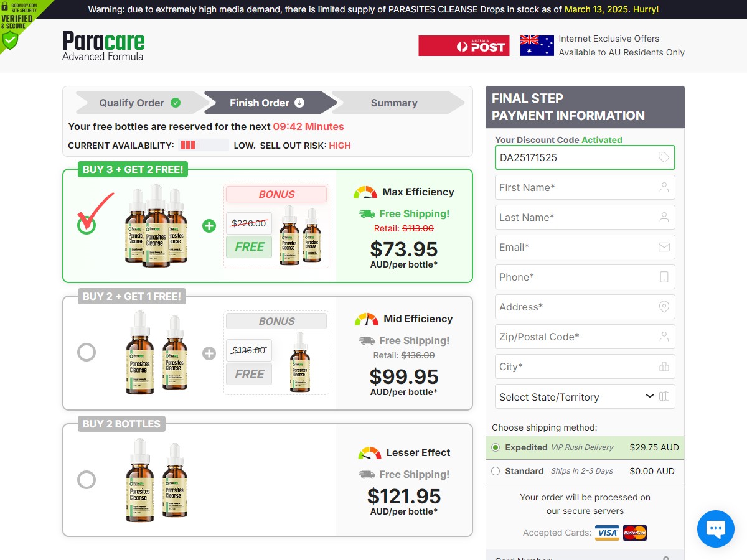
Task: Click the City input field
Action: pyautogui.click(x=585, y=366)
